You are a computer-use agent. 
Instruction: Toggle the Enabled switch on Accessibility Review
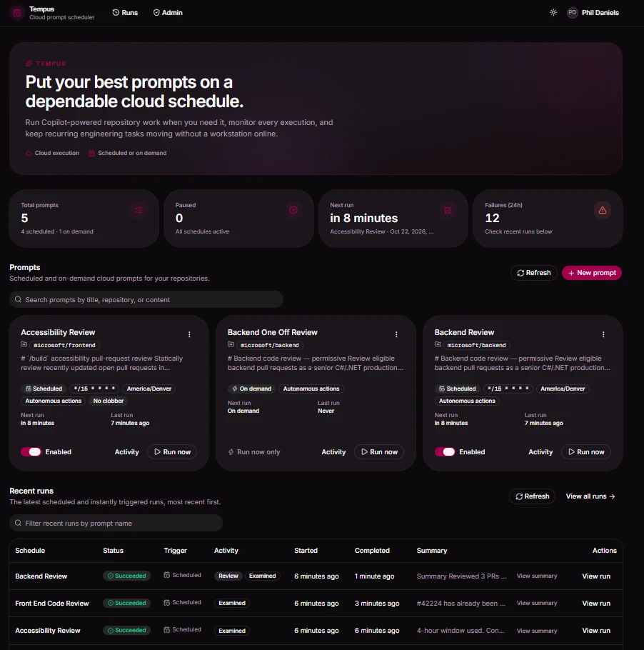[31, 452]
